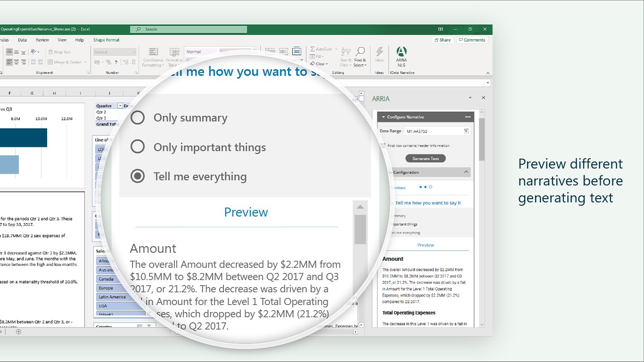
Task: Open the Data tab
Action: (22, 40)
